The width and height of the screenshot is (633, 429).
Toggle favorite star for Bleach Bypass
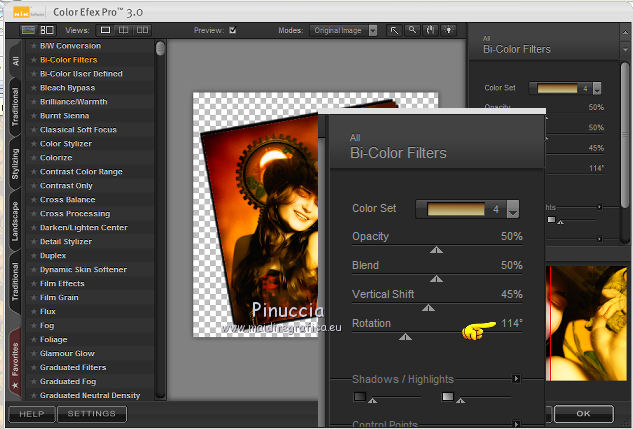33,88
